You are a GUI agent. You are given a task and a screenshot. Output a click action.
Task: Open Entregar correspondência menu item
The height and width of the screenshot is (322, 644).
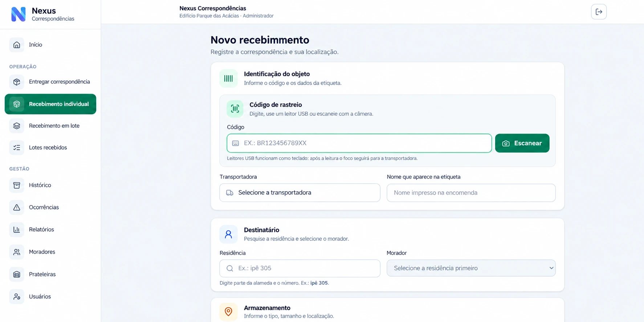point(50,82)
